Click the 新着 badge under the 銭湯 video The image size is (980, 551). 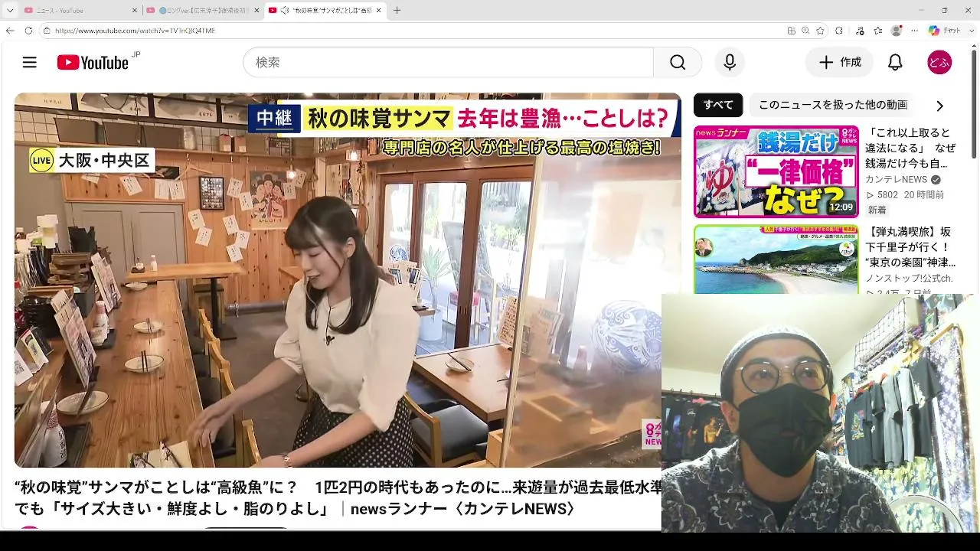tap(877, 210)
